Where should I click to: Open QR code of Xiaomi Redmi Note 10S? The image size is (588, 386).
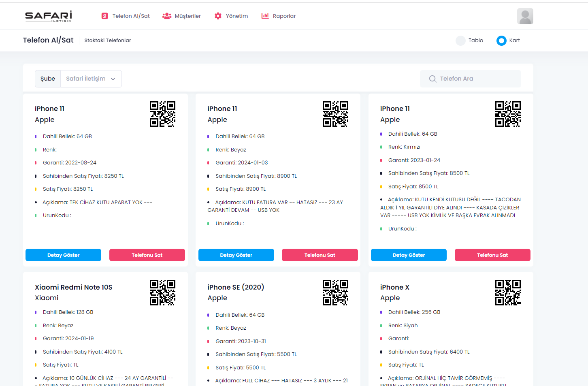click(x=162, y=292)
